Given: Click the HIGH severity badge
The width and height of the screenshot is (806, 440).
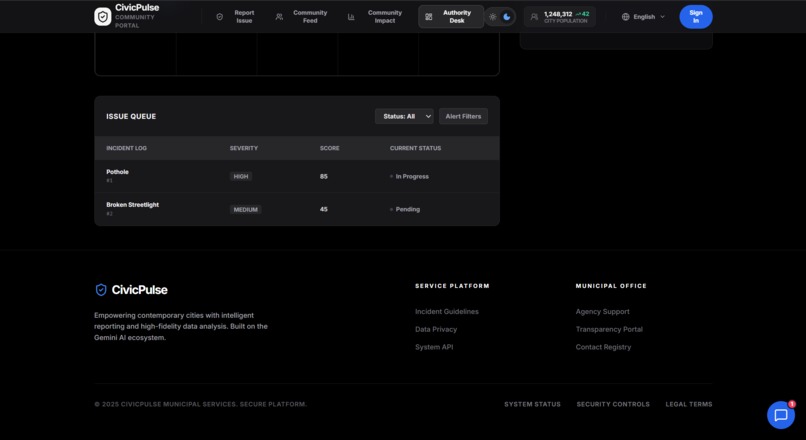Looking at the screenshot, I should tap(241, 176).
